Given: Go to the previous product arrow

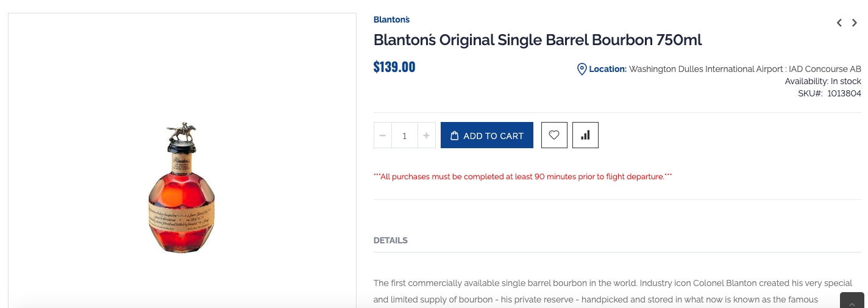Looking at the screenshot, I should click(x=839, y=23).
